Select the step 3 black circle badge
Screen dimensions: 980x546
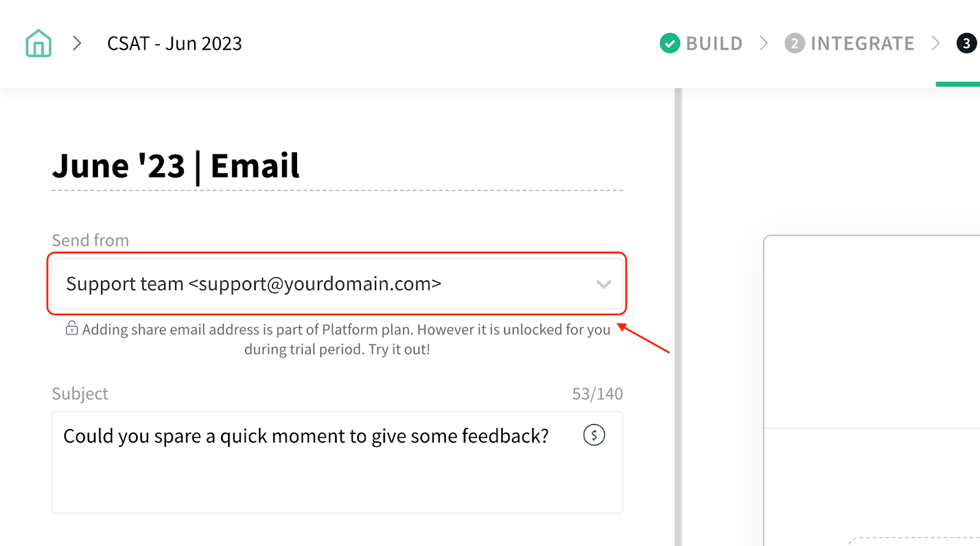(967, 43)
